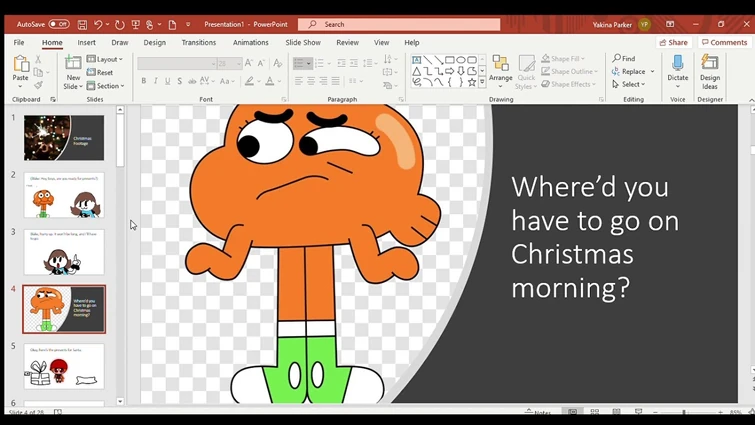Viewport: 755px width, 425px height.
Task: Click the Find button
Action: (624, 58)
